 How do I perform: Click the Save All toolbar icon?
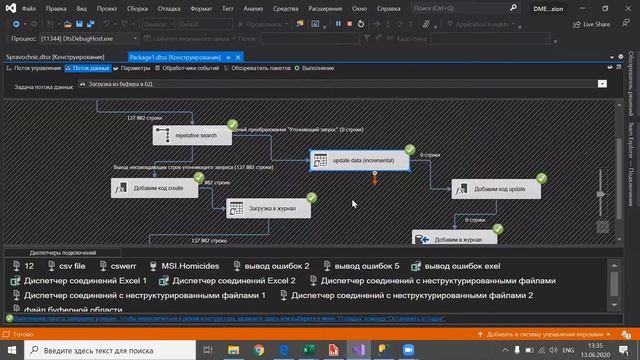pos(90,24)
